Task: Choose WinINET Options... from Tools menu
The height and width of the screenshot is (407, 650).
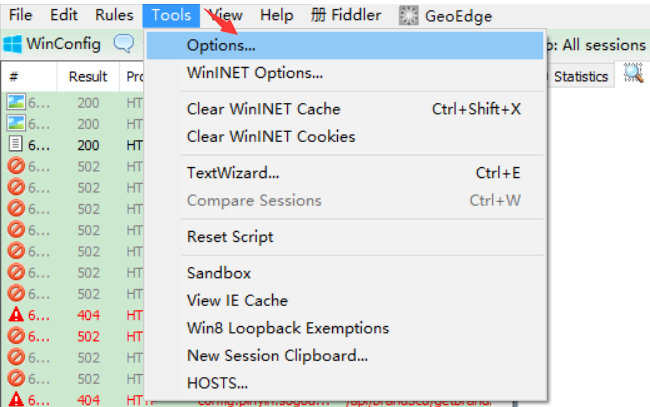Action: click(x=254, y=72)
